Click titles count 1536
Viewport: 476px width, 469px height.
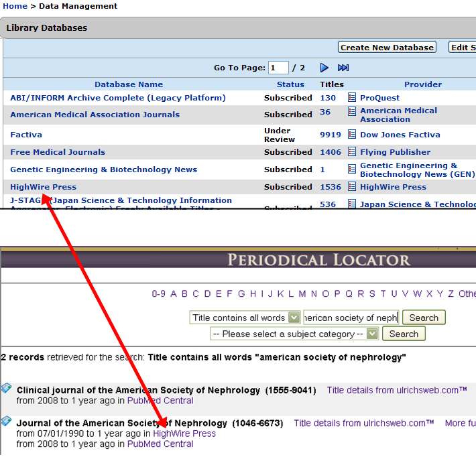tap(331, 186)
